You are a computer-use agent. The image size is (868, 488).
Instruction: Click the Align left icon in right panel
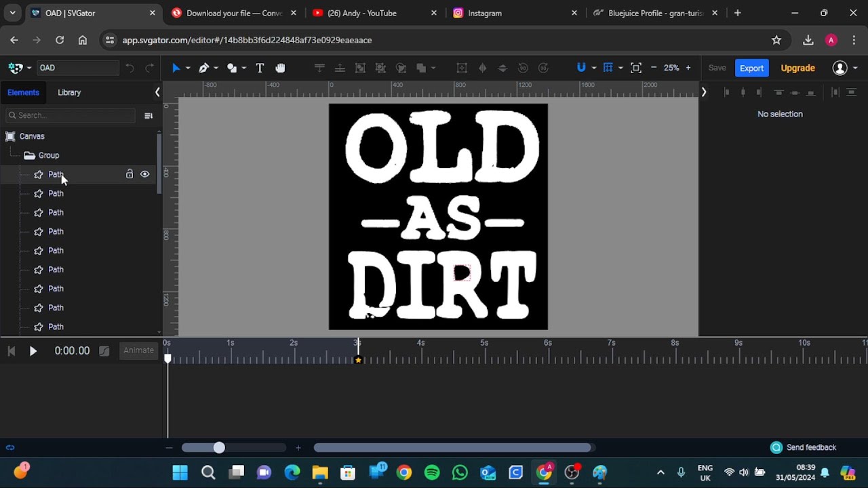point(727,92)
